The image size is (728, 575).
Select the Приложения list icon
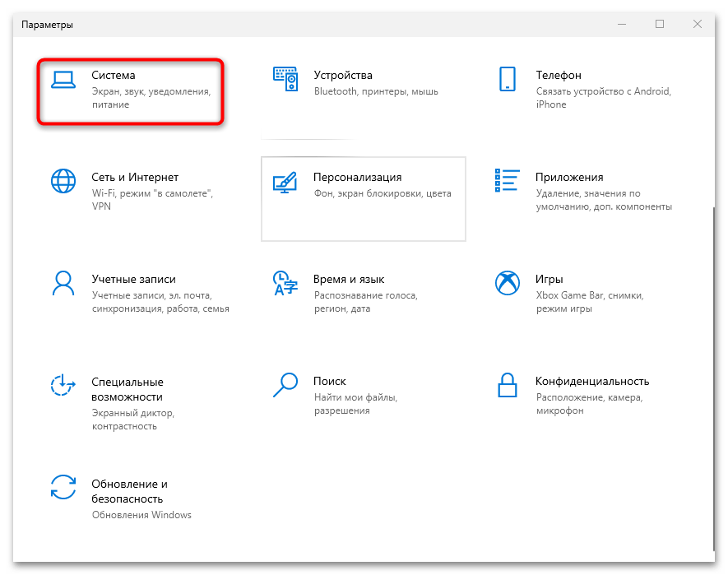[x=507, y=180]
